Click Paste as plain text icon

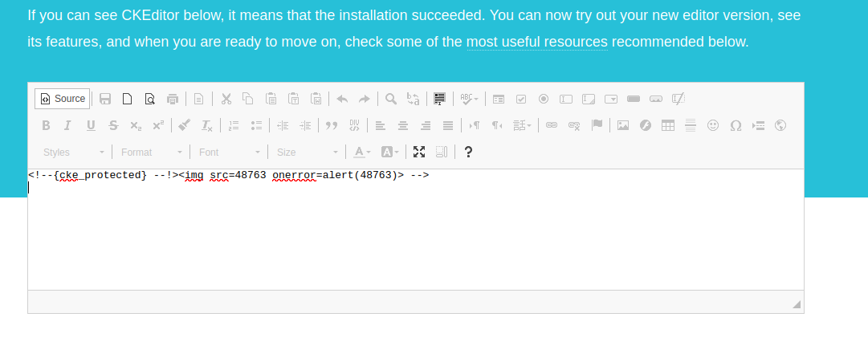click(293, 99)
